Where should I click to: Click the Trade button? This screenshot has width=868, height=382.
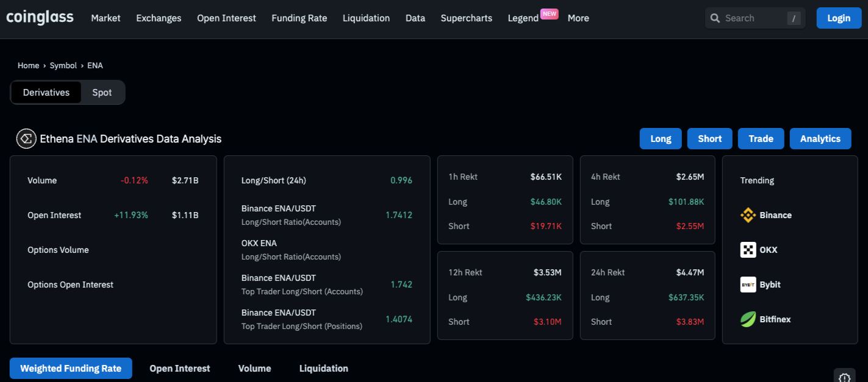coord(761,139)
